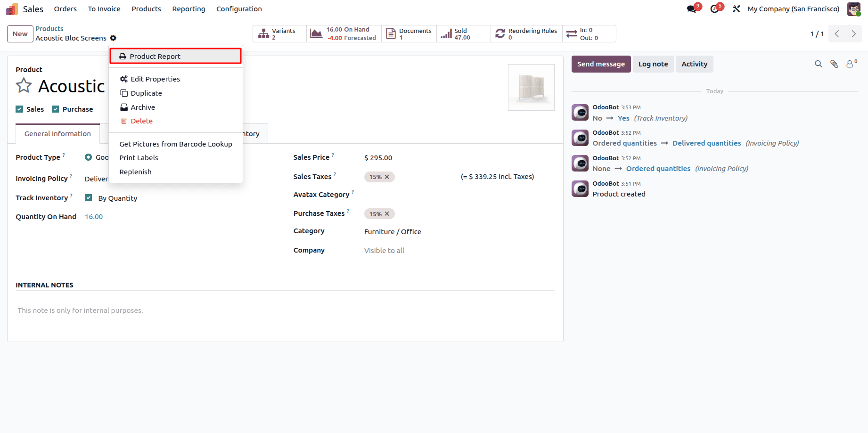Toggle the favorite star on the product
Screen dimensions: 868x433
tap(23, 85)
